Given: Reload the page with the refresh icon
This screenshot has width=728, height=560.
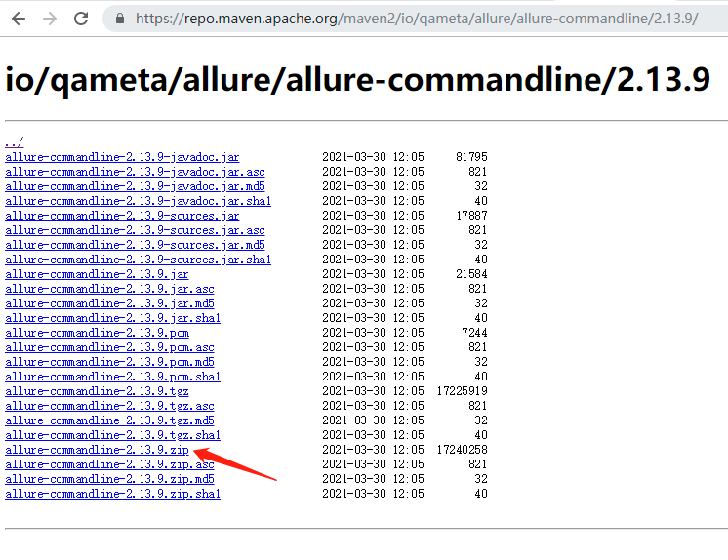Looking at the screenshot, I should (81, 19).
